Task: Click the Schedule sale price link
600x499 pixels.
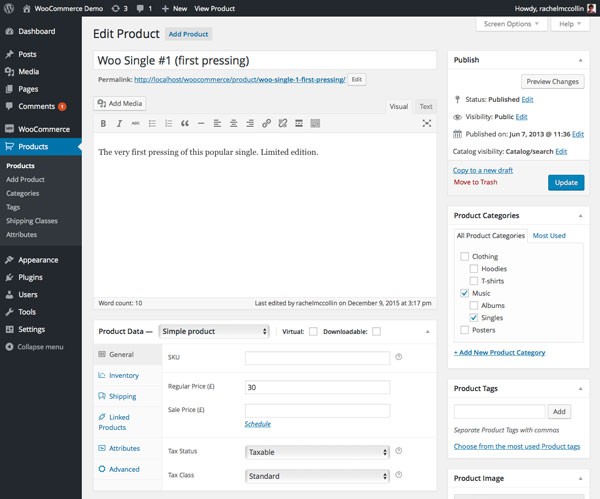Action: [x=258, y=424]
